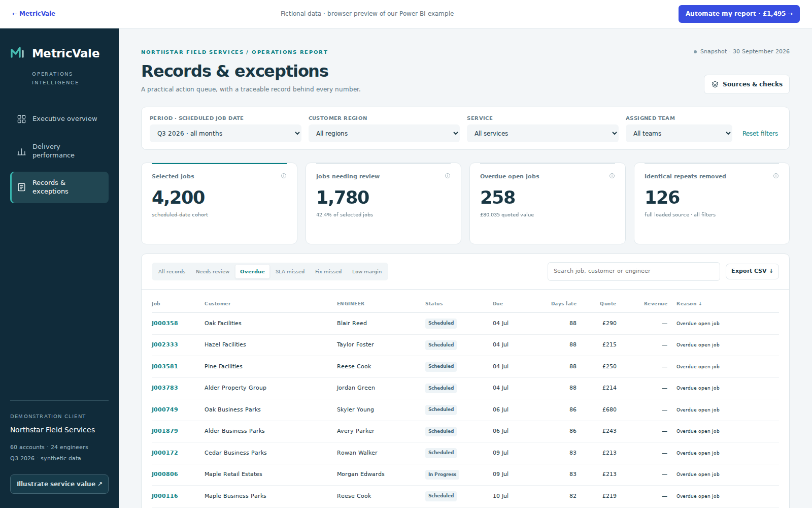Open the Service filter dropdown
Image resolution: width=812 pixels, height=508 pixels.
543,134
